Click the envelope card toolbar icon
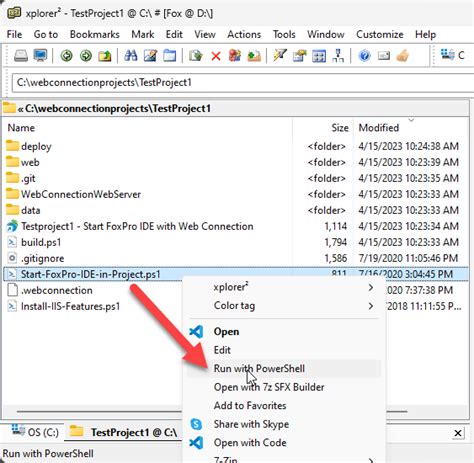The width and height of the screenshot is (474, 463). pos(384,55)
